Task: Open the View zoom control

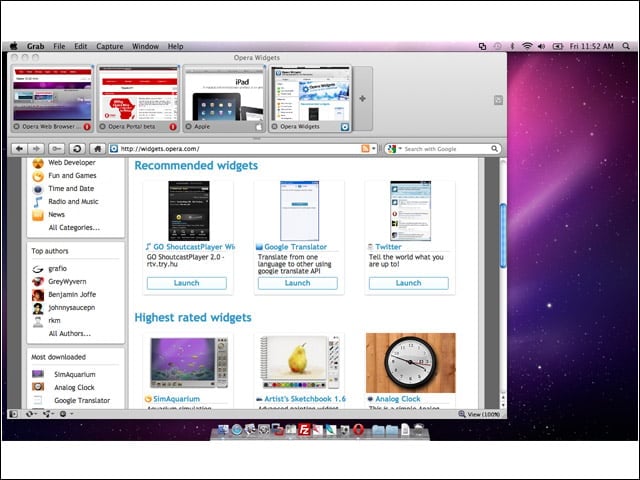Action: [x=479, y=414]
